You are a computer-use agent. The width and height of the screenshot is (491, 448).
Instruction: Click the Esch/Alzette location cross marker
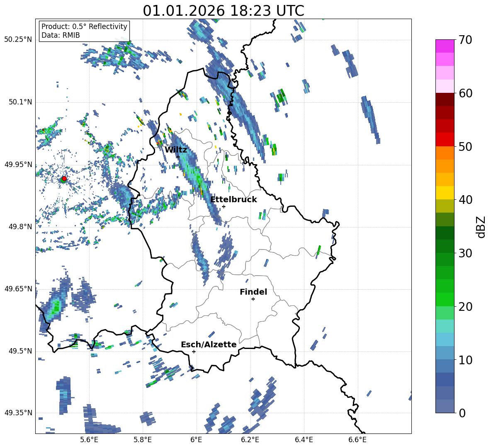click(194, 351)
